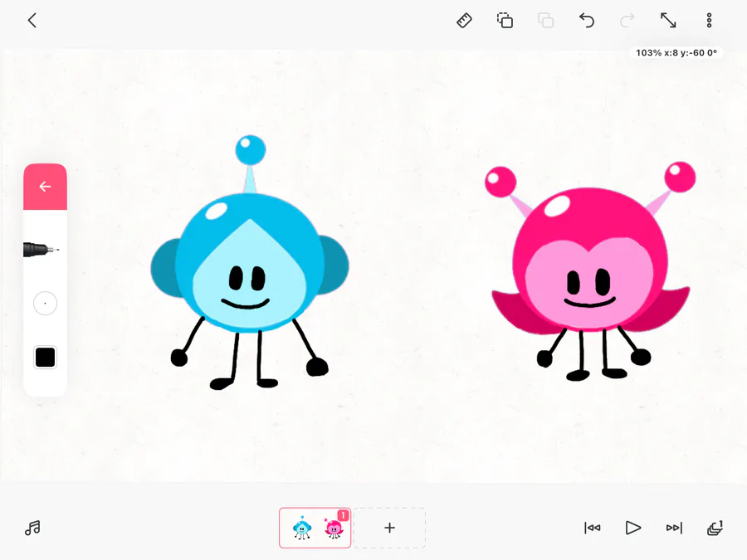Image resolution: width=747 pixels, height=560 pixels.
Task: Click the greyed-out redo arrow
Action: coord(627,21)
